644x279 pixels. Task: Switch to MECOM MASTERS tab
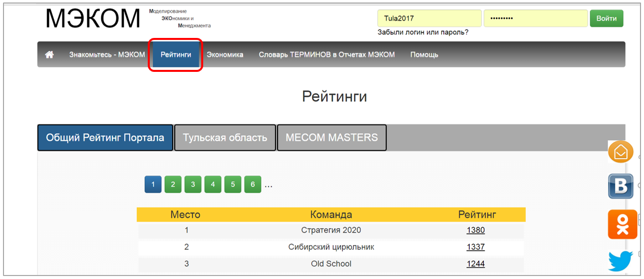(x=331, y=138)
